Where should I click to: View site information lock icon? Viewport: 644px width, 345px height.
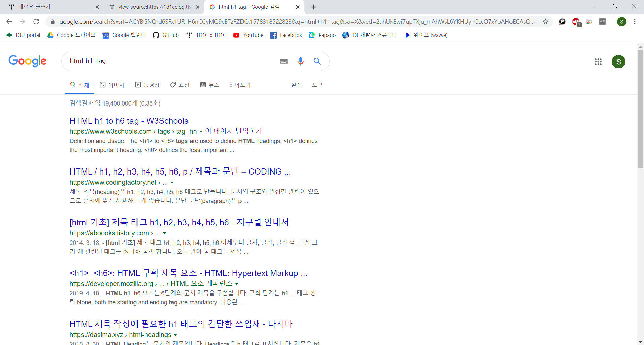53,22
